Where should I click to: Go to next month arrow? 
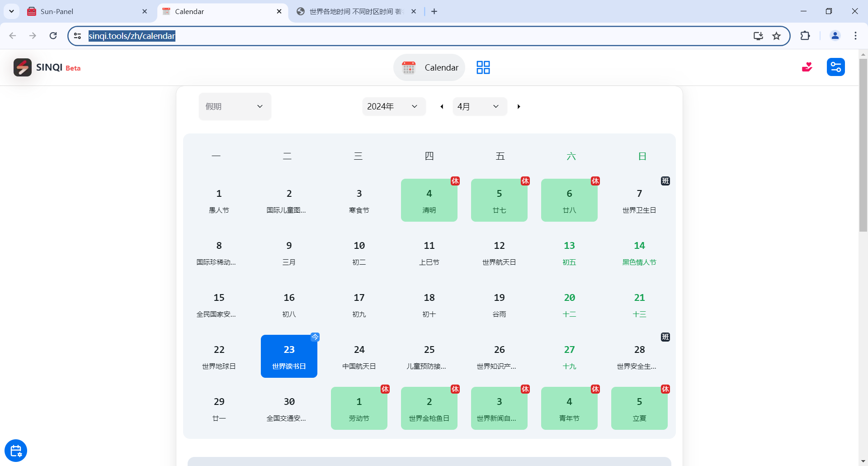pyautogui.click(x=519, y=107)
